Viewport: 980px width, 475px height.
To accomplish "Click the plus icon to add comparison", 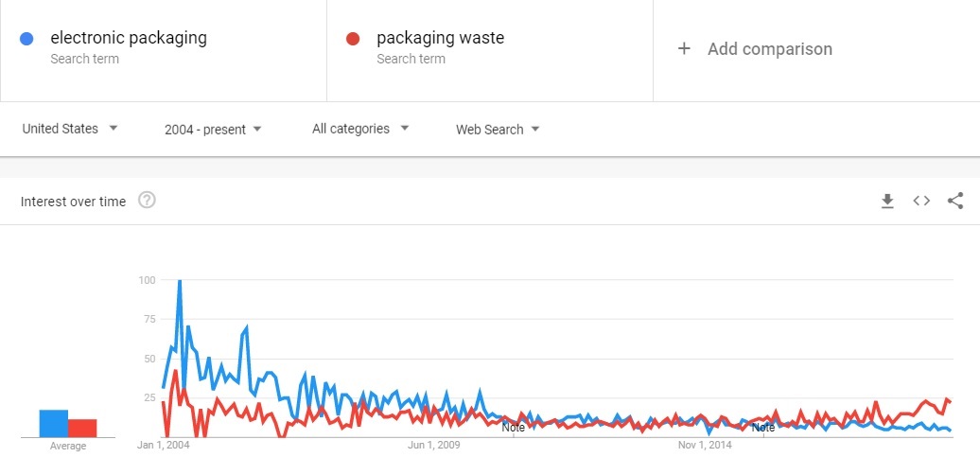I will click(x=684, y=49).
